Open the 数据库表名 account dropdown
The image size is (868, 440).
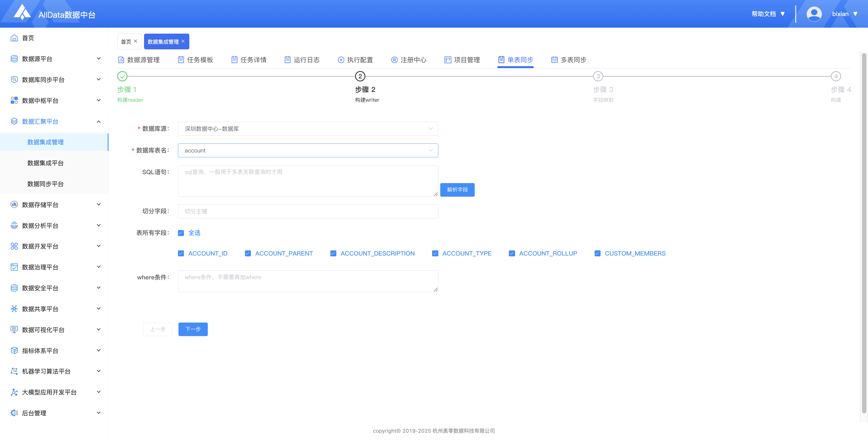308,150
